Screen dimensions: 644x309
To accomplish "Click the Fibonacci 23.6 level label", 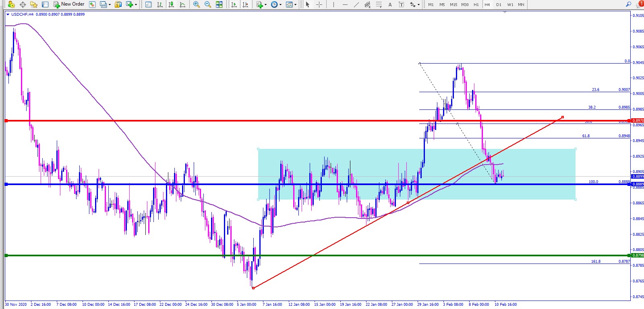I will (x=596, y=90).
